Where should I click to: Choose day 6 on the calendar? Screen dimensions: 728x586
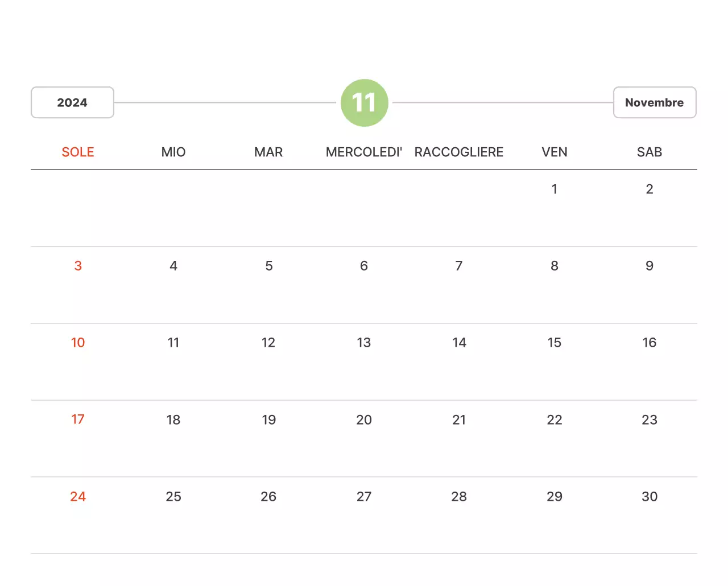coord(363,266)
